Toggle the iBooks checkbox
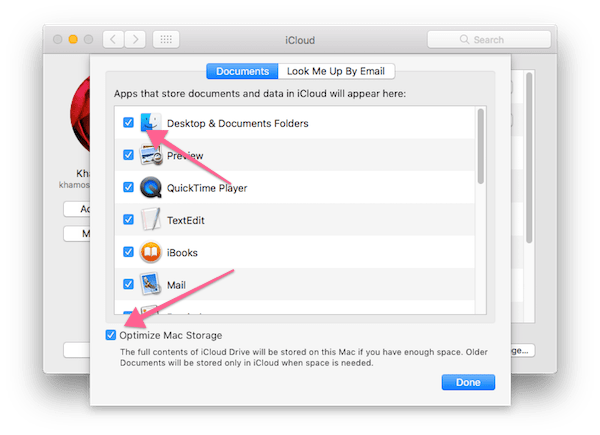 click(x=129, y=252)
